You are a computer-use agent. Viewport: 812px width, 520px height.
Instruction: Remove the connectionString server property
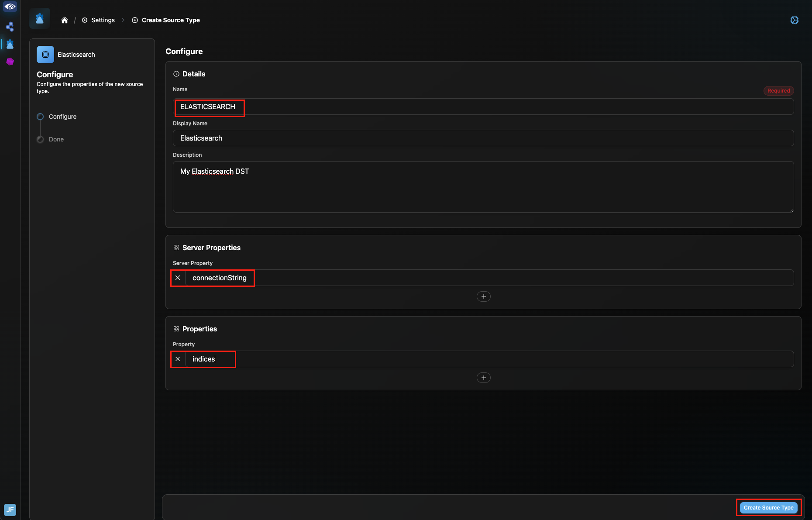[178, 278]
